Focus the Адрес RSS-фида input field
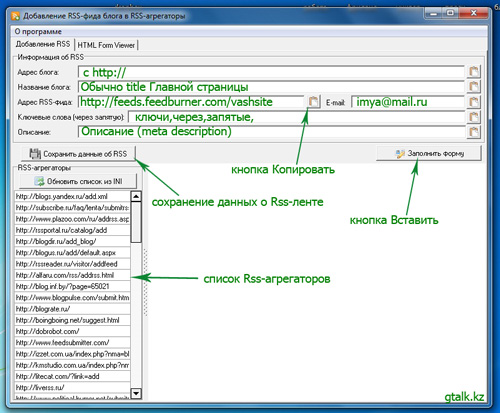This screenshot has width=500, height=413. (191, 102)
